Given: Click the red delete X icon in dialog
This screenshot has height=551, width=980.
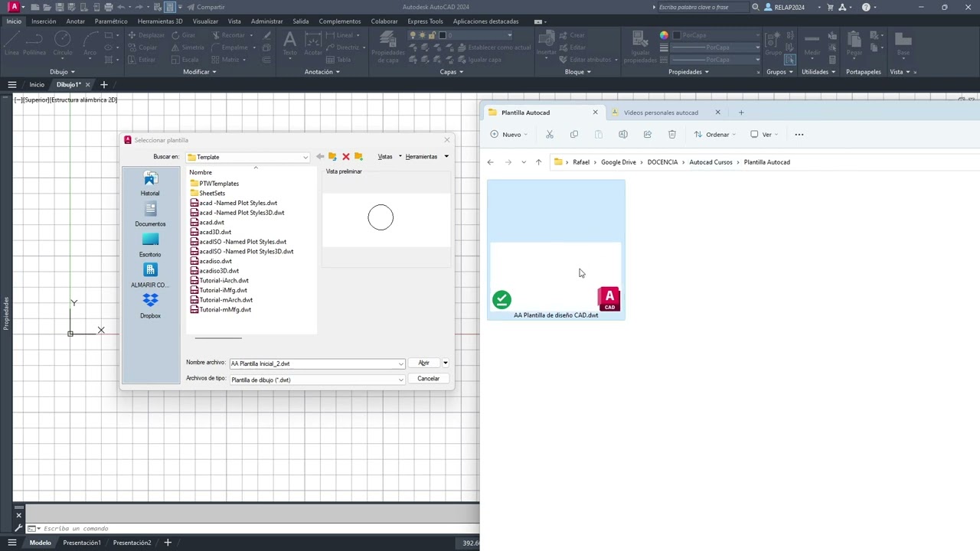Looking at the screenshot, I should [345, 157].
